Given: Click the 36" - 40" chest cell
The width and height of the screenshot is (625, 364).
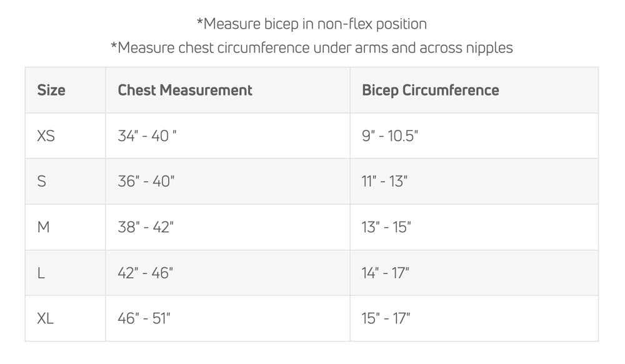Looking at the screenshot, I should [x=227, y=182].
